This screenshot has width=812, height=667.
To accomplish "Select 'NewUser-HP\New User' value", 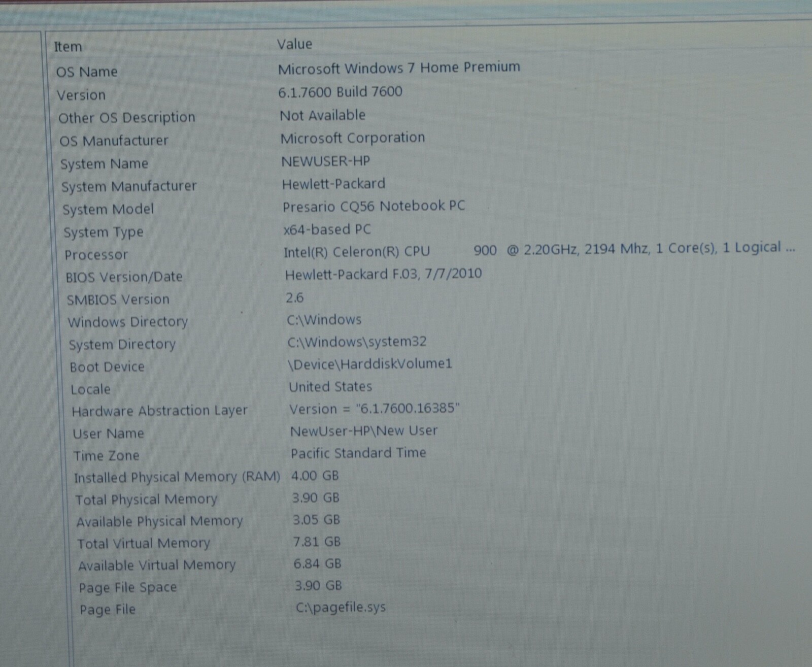I will 364,431.
